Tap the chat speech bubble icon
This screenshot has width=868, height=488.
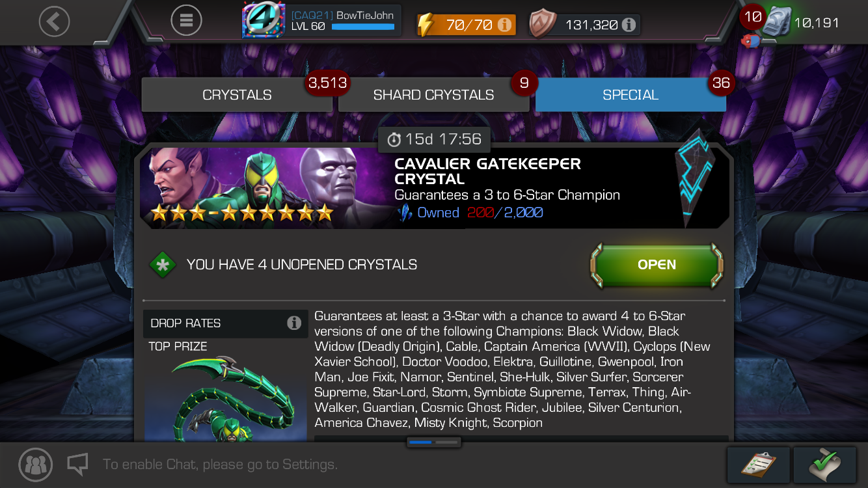77,464
